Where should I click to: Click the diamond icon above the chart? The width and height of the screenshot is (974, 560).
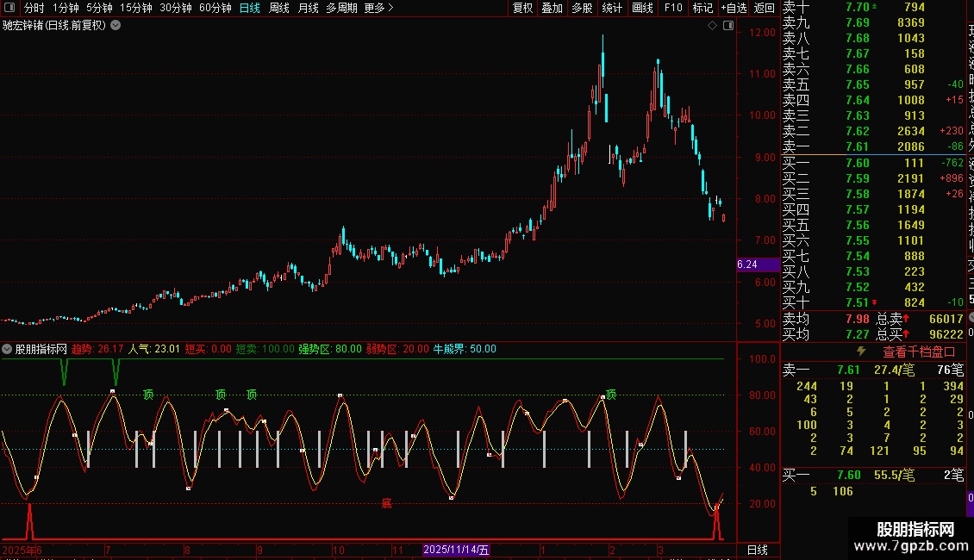(713, 26)
